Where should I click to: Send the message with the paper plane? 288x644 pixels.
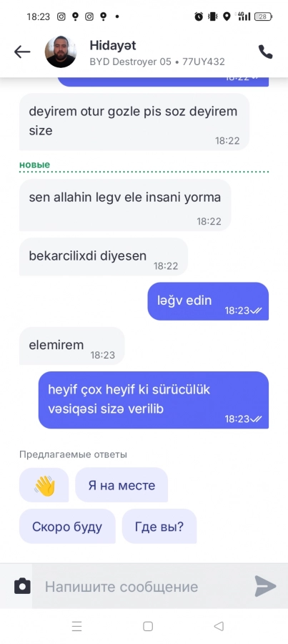pyautogui.click(x=265, y=585)
